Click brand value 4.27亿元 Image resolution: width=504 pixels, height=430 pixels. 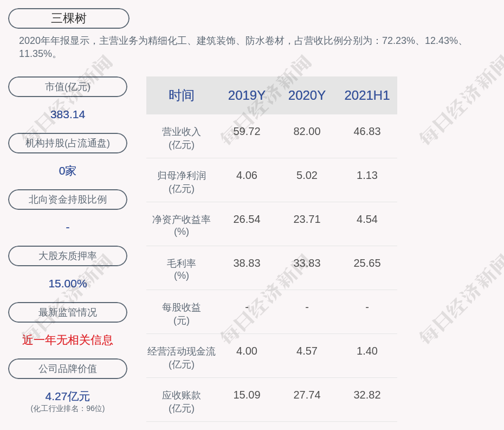pos(68,396)
